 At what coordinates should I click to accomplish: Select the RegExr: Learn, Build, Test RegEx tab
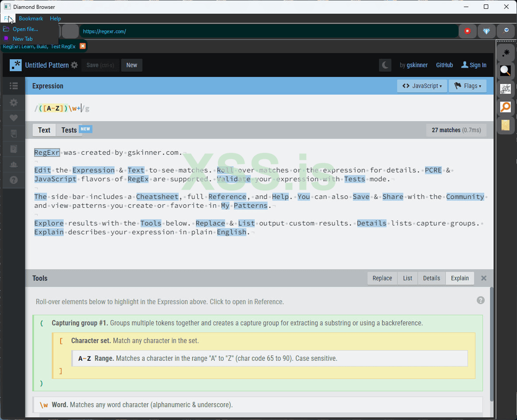point(39,46)
